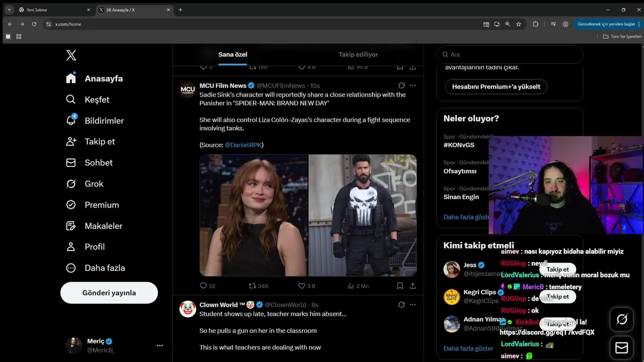The height and width of the screenshot is (362, 644).
Task: Close the Yeni Sekme browser tab
Action: pyautogui.click(x=89, y=10)
